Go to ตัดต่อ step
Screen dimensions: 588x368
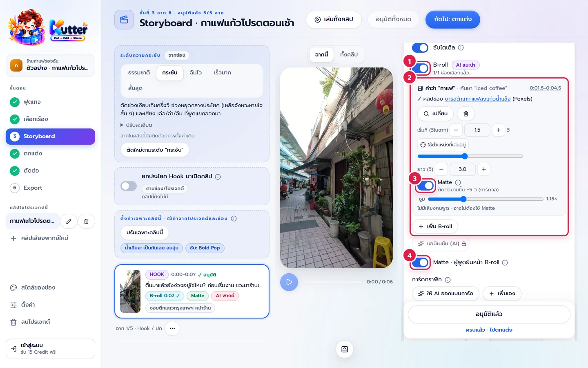(50, 171)
